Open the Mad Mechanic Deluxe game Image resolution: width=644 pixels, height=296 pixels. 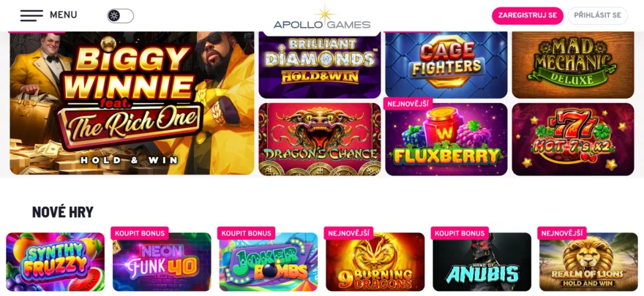point(573,65)
